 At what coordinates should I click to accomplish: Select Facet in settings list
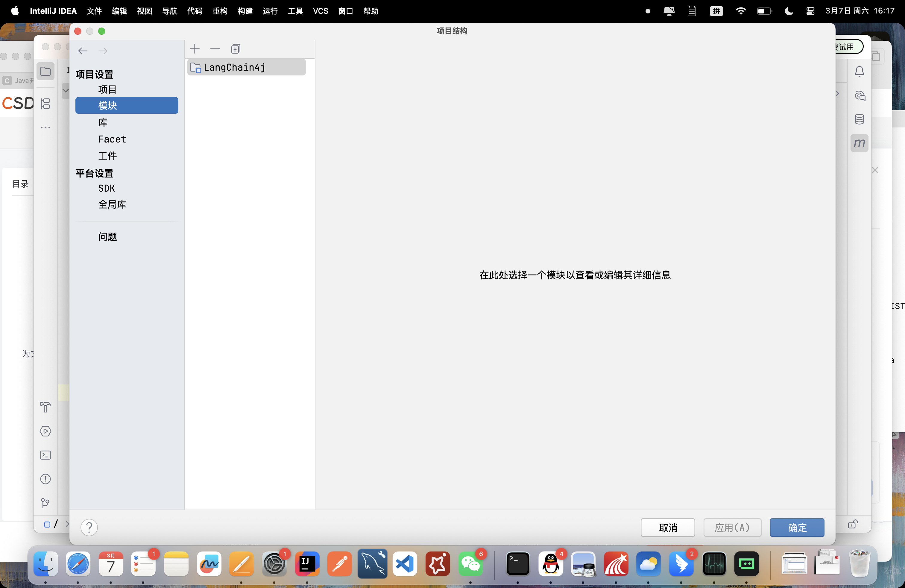click(112, 139)
